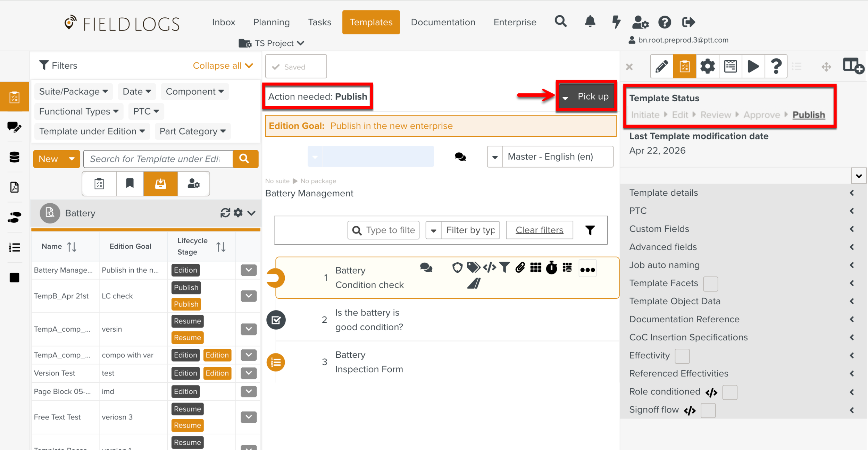868x450 pixels.
Task: Open the Documentation tab
Action: point(443,22)
